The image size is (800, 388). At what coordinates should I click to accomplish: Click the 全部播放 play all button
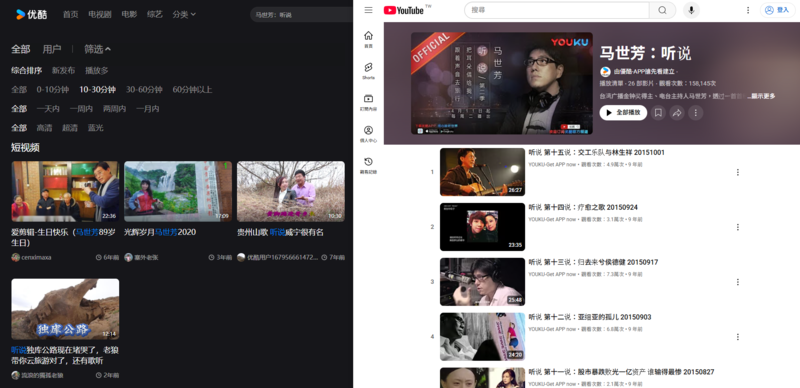click(623, 113)
